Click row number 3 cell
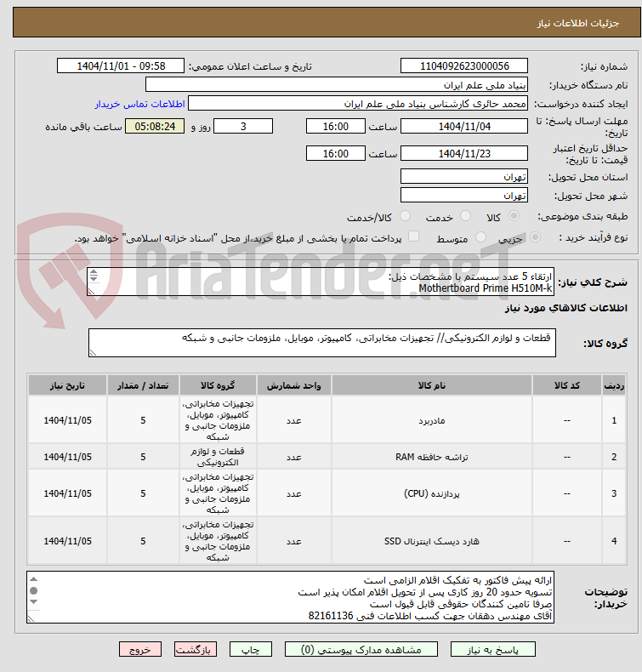The height and width of the screenshot is (672, 642). pos(614,493)
